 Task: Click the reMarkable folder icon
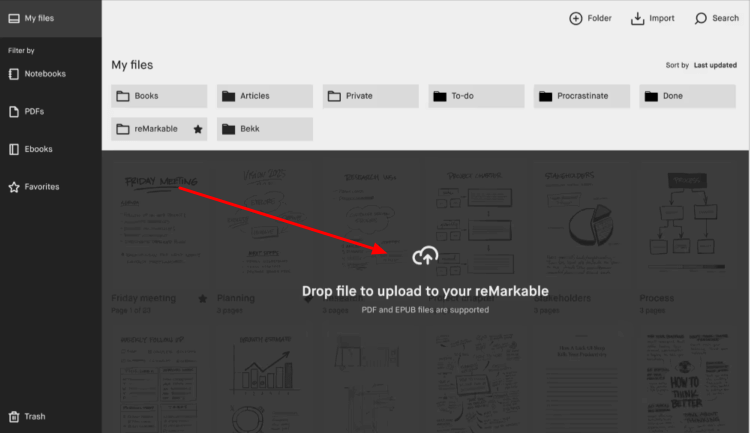[123, 129]
